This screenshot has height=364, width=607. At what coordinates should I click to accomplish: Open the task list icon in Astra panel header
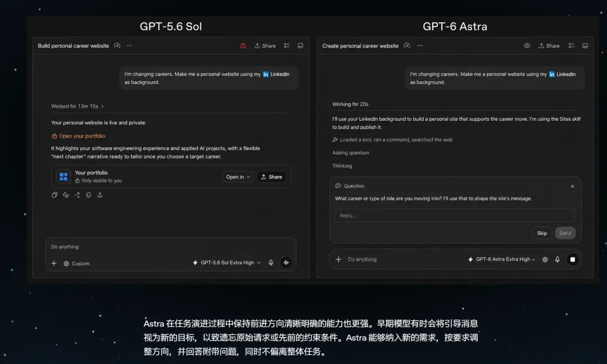571,46
